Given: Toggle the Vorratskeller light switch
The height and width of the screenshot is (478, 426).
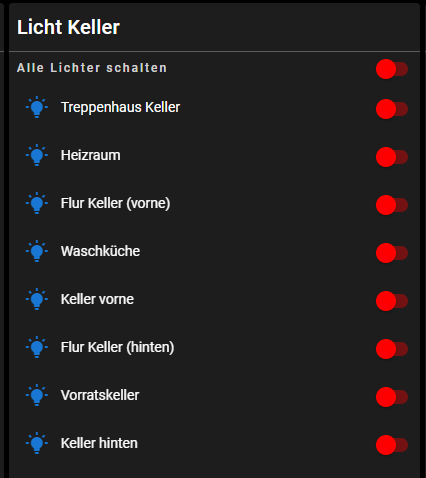Looking at the screenshot, I should (x=392, y=397).
